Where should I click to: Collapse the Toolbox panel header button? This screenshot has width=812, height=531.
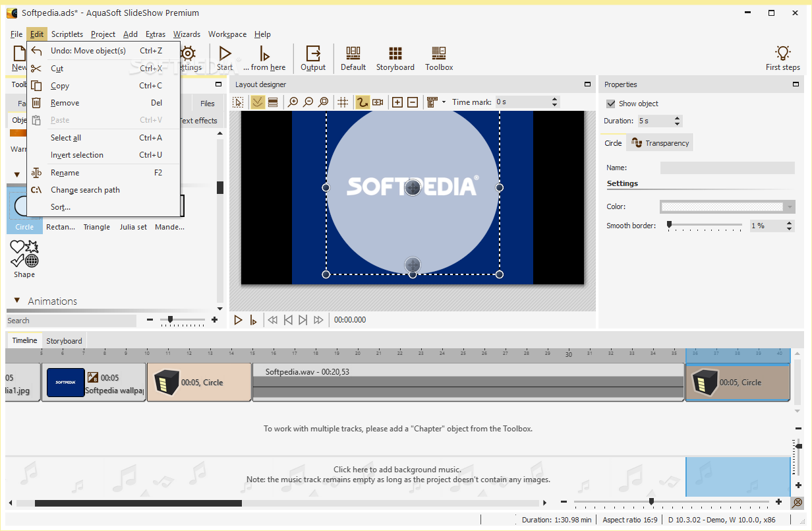218,84
